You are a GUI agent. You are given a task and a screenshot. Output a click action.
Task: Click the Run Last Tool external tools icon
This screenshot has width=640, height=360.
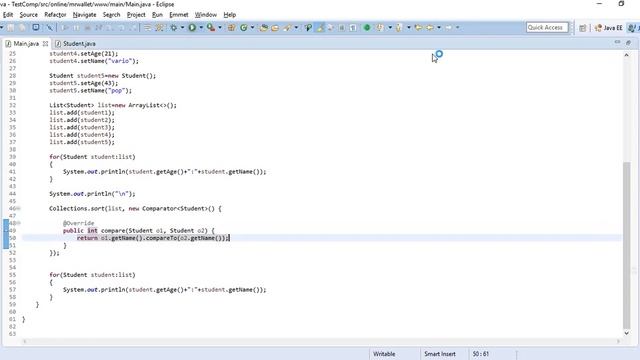[x=211, y=27]
